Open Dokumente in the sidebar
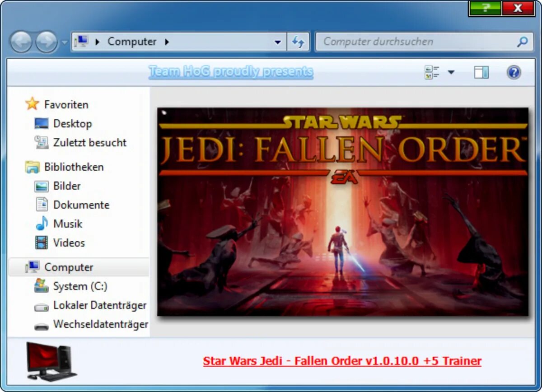 coord(81,205)
